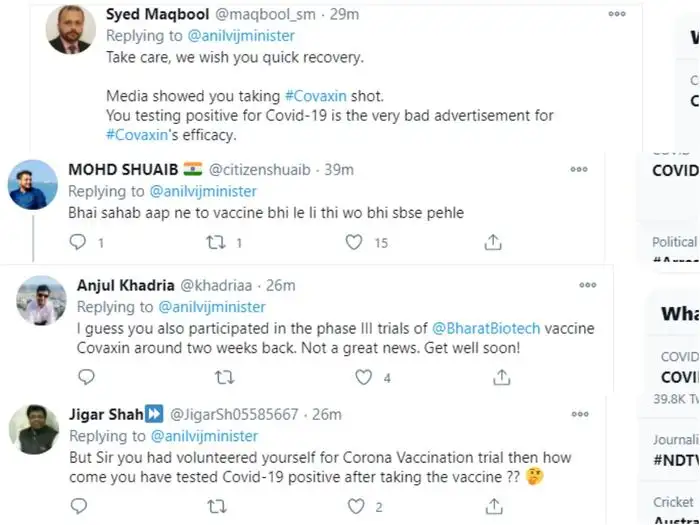Reply to Anjul Khadria's tweet

point(87,377)
